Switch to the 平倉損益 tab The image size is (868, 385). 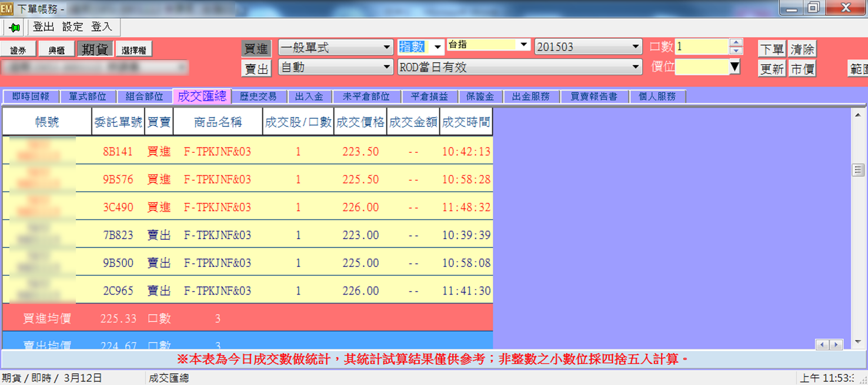click(x=429, y=96)
